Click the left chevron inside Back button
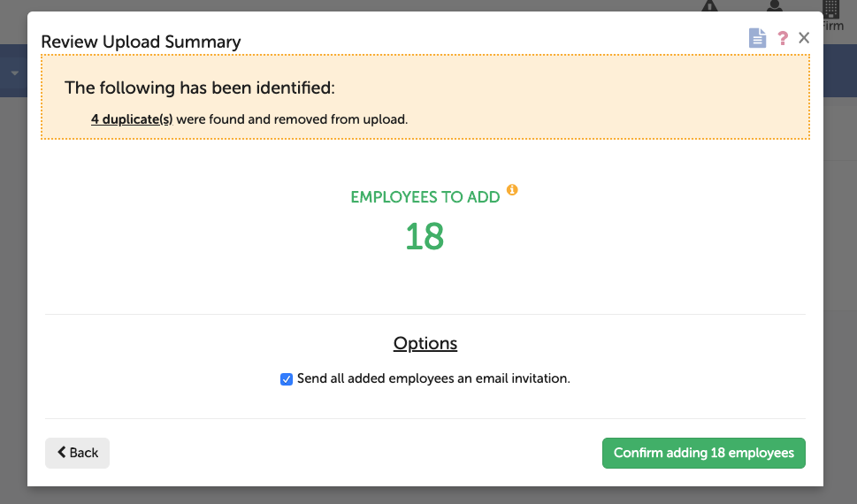 (x=62, y=453)
